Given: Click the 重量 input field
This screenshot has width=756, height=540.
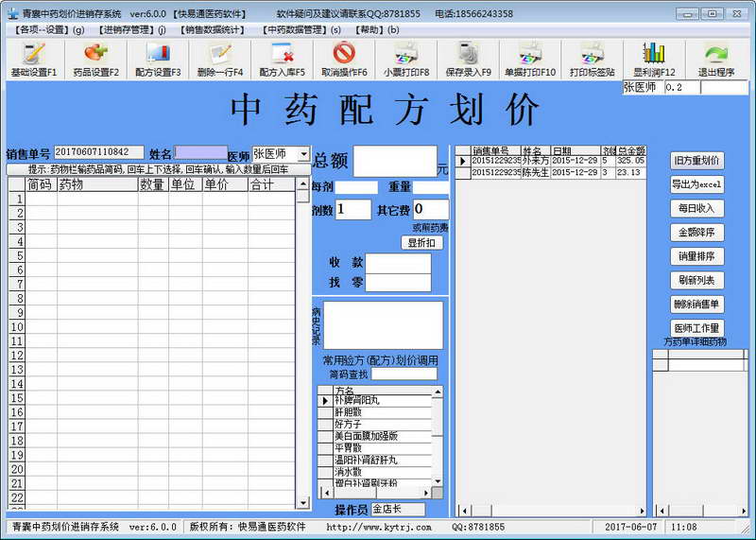Looking at the screenshot, I should 431,187.
